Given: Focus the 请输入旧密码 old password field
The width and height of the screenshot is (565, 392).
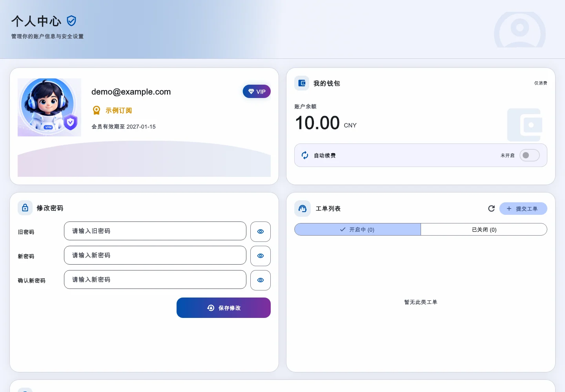Looking at the screenshot, I should tap(155, 231).
